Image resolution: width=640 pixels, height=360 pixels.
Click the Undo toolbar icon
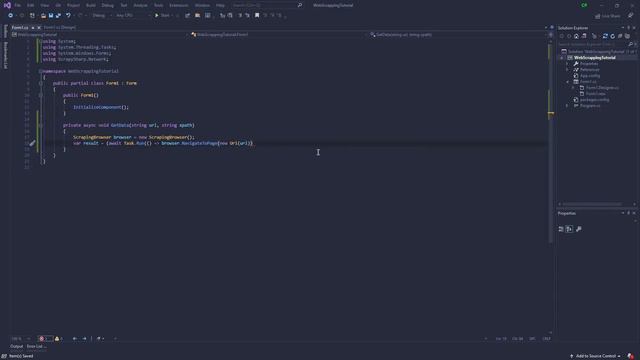68,16
